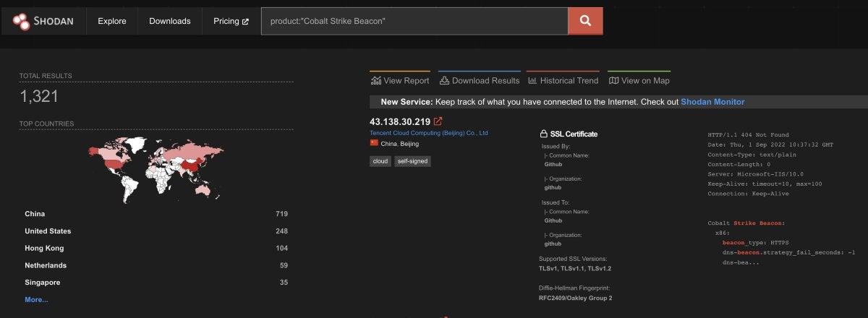Click the Download Results cloud icon
868x318 pixels.
pos(444,80)
